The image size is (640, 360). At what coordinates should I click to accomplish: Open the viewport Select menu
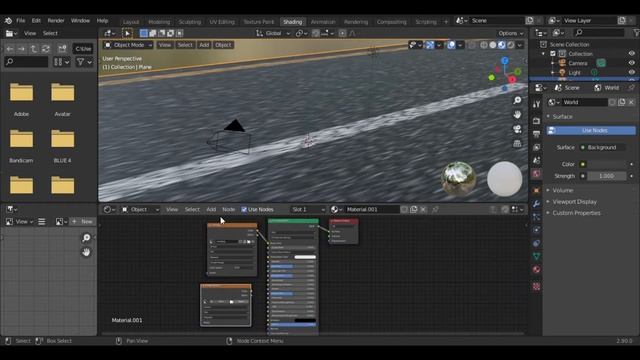(185, 45)
